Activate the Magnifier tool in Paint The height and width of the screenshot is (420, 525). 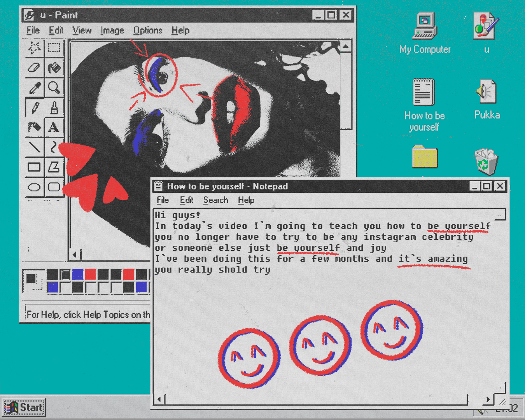point(54,87)
